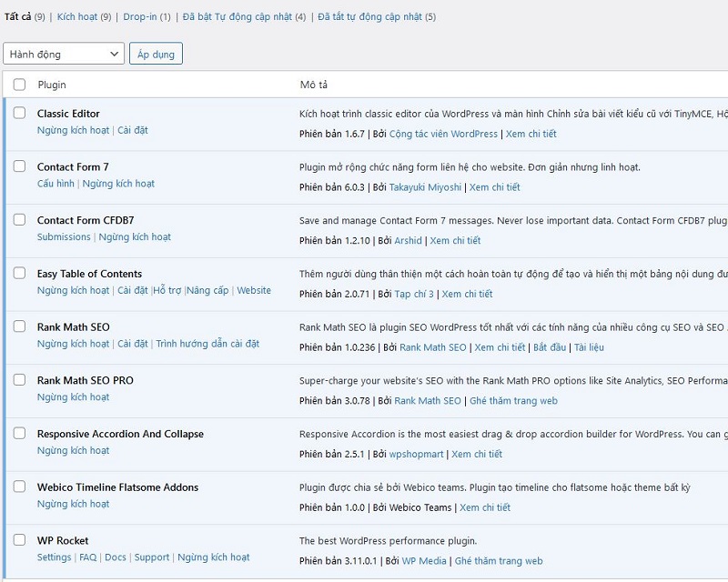Screen dimensions: 728x582
Task: Tick the select-all checkbox beside Plugin header
Action: (x=19, y=85)
